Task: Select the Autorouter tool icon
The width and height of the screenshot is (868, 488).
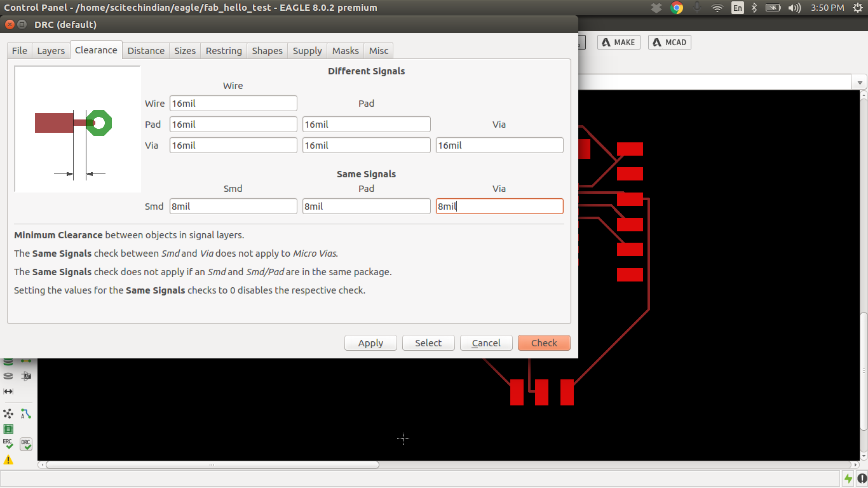Action: [26, 414]
